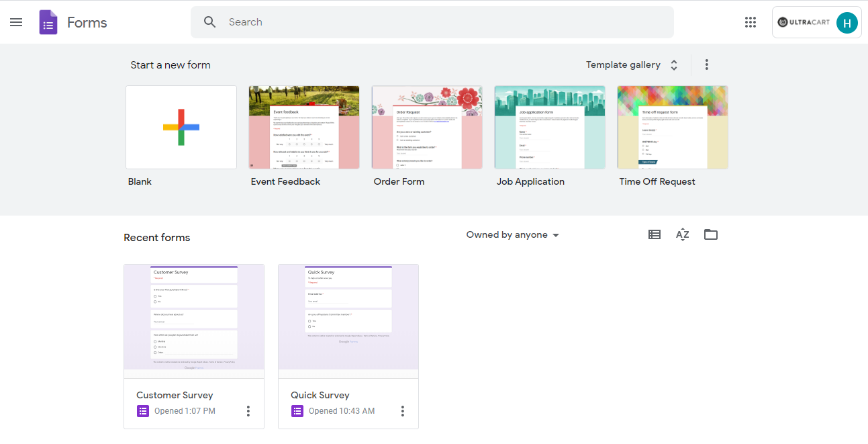Open the file picker folder icon
This screenshot has width=868, height=444.
(711, 234)
